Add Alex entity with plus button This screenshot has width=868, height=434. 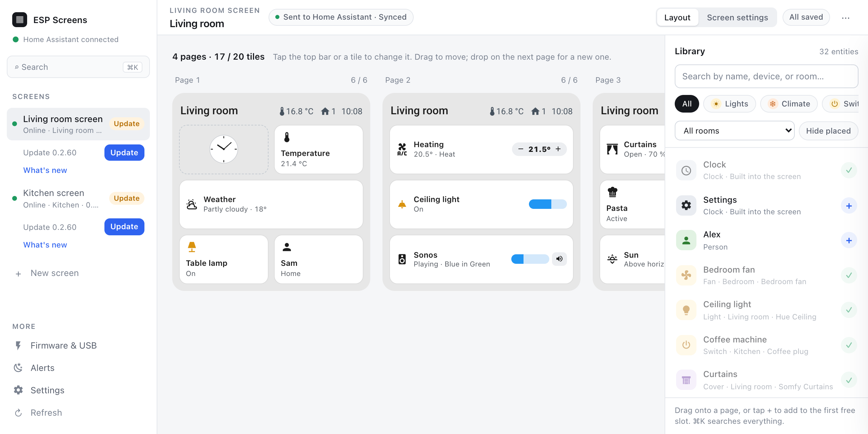849,240
